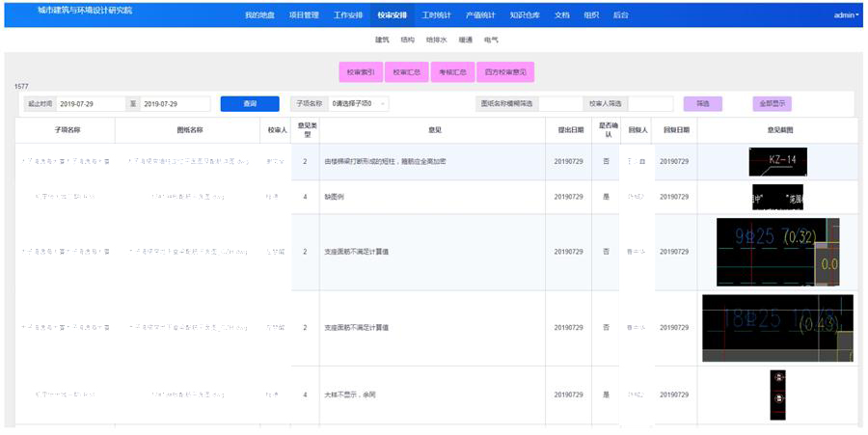
Task: Open 四方校审意见 button
Action: [505, 72]
